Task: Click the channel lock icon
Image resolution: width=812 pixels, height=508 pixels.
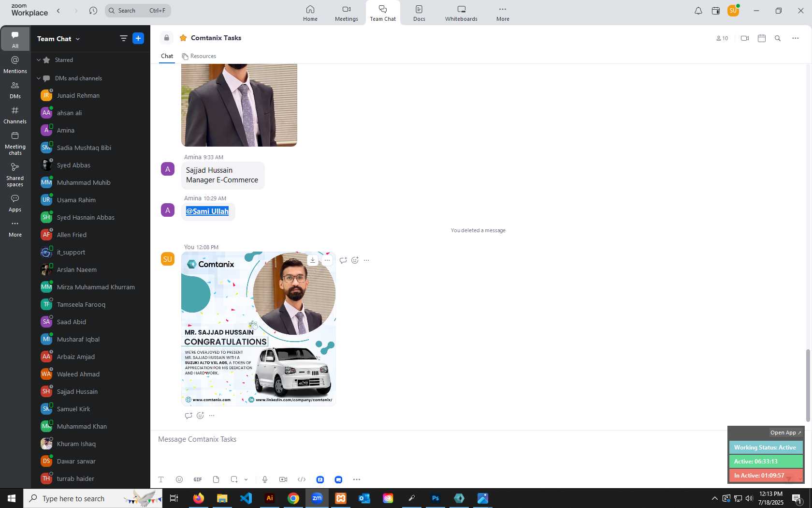Action: click(166, 38)
